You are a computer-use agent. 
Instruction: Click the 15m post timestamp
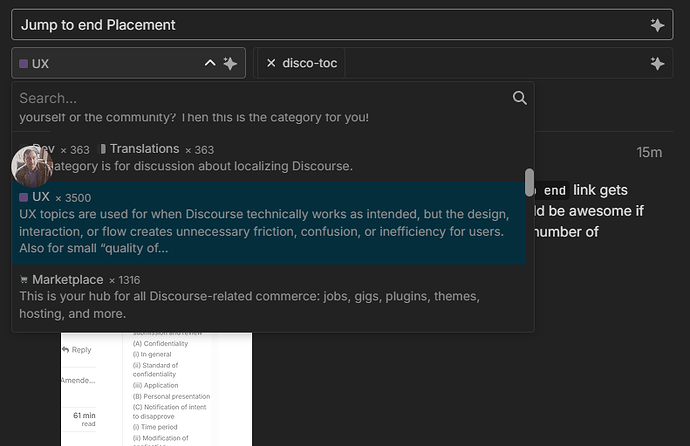point(649,152)
